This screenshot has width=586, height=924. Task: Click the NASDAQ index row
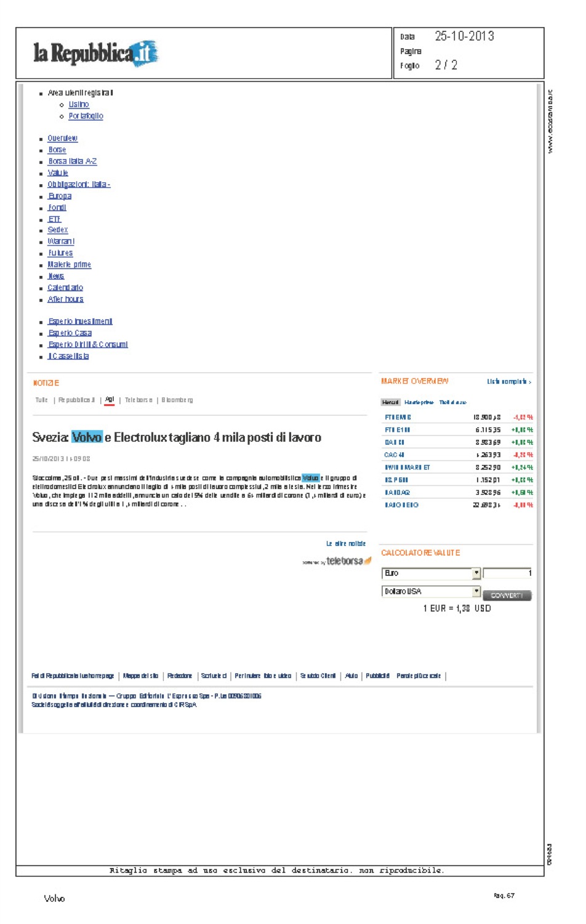point(398,493)
